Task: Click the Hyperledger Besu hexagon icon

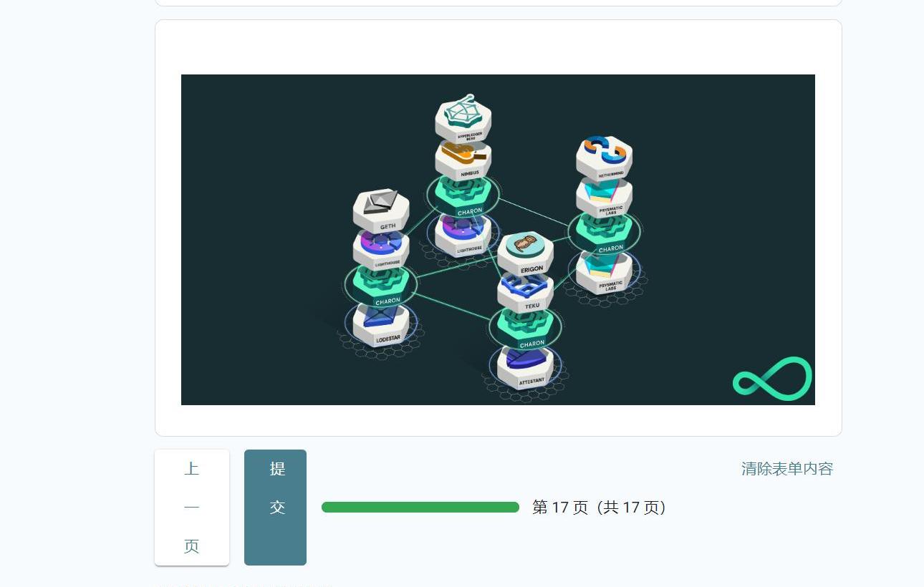Action: 463,118
